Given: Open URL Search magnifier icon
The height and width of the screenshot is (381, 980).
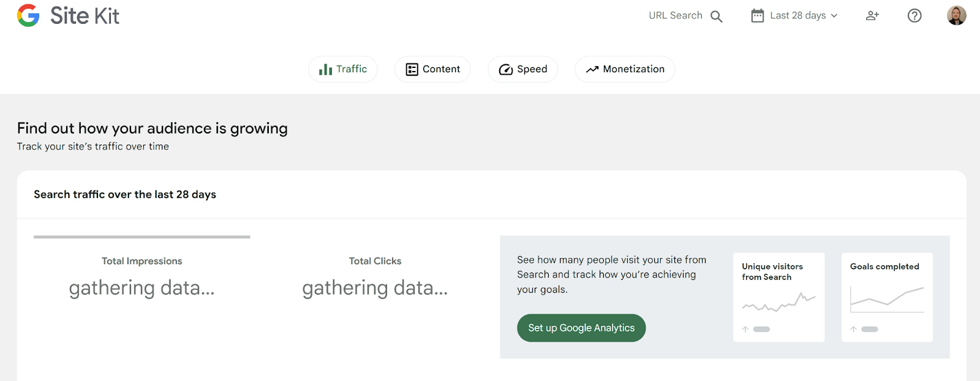Looking at the screenshot, I should coord(716,17).
